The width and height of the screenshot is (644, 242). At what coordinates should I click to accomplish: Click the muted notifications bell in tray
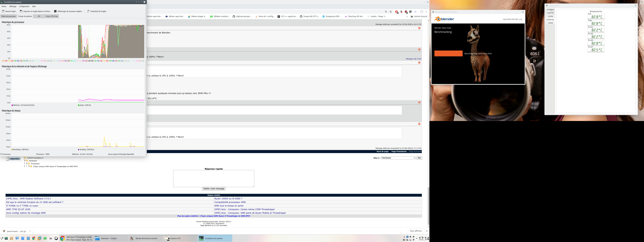[x=404, y=237]
